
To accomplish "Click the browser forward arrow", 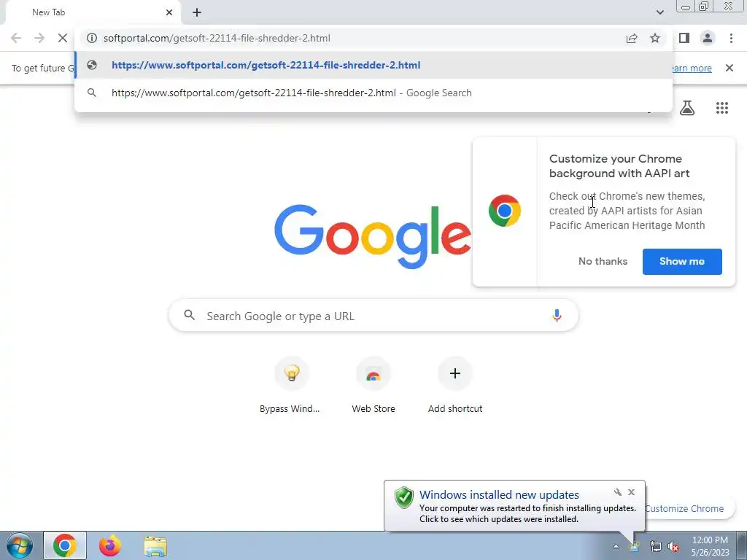I will tap(39, 38).
